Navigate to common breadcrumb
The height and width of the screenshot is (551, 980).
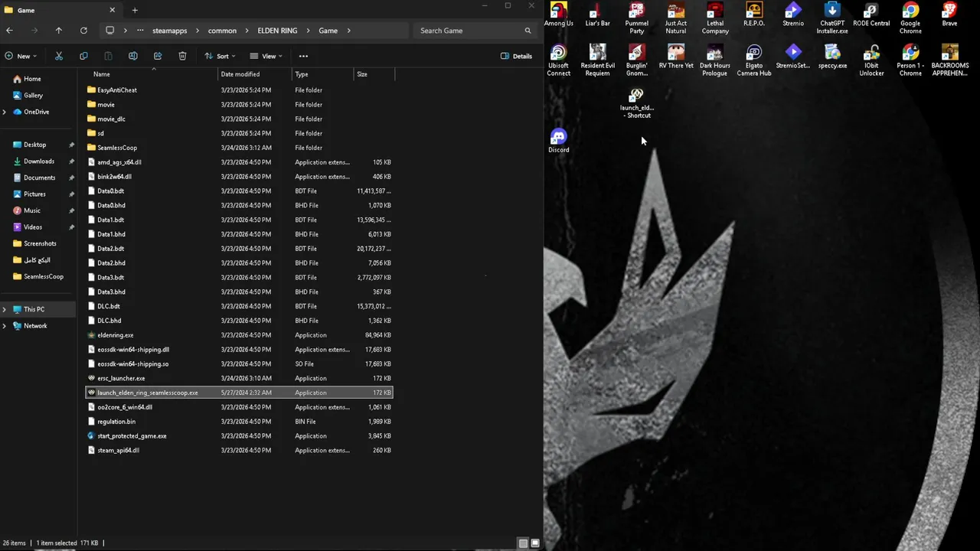click(222, 31)
